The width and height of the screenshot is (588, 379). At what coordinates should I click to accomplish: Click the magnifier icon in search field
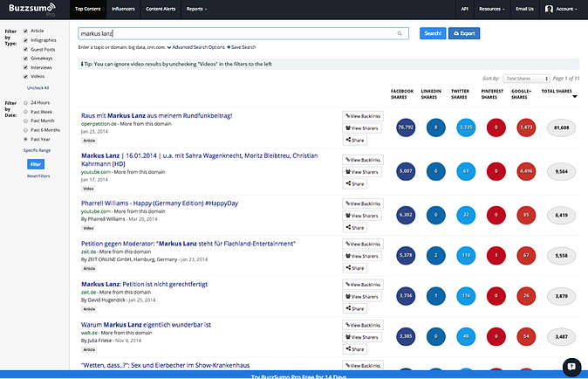[400, 33]
